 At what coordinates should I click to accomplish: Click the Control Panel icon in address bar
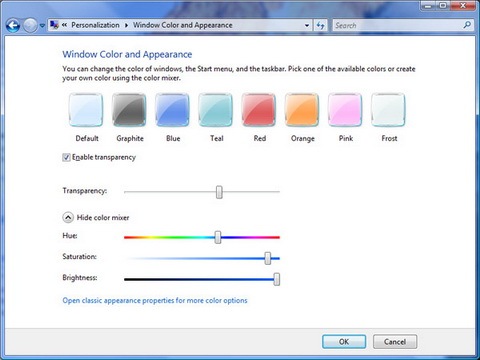54,25
